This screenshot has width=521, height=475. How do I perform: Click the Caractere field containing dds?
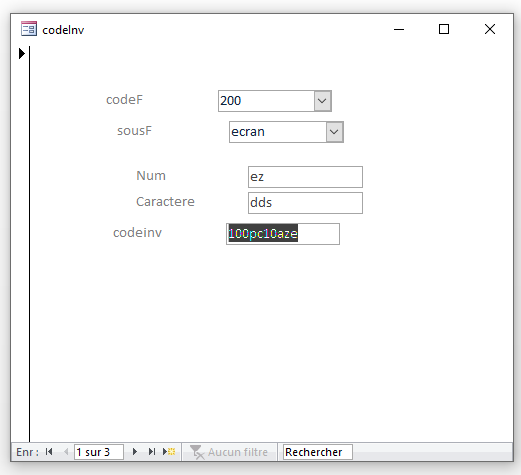[x=305, y=203]
